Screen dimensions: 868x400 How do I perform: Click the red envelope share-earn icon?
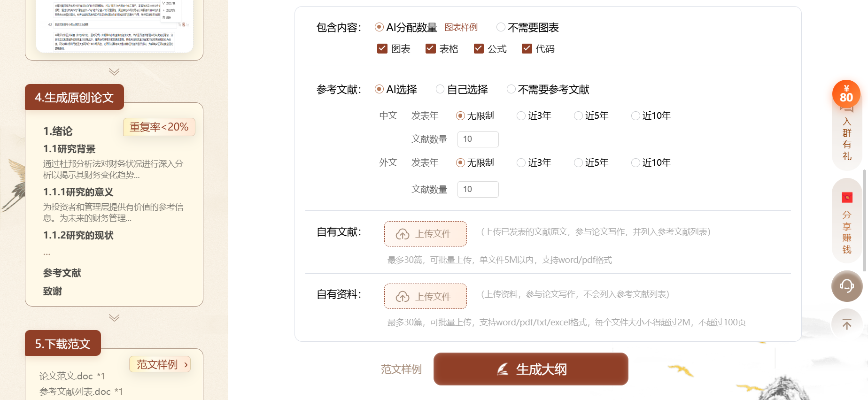[x=847, y=198]
